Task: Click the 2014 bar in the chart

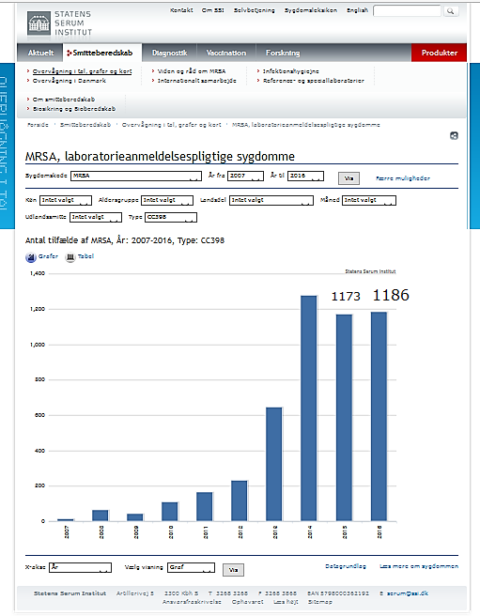Action: [x=309, y=409]
